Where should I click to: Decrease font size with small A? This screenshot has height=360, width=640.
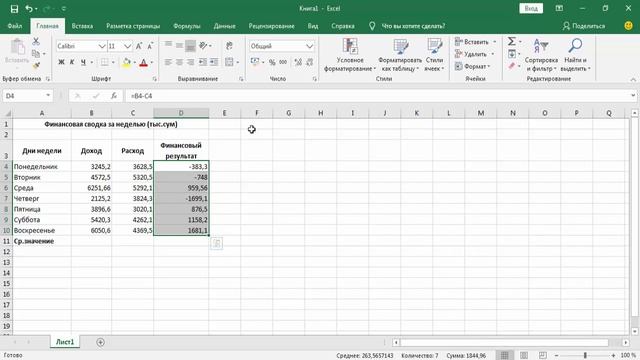click(150, 46)
